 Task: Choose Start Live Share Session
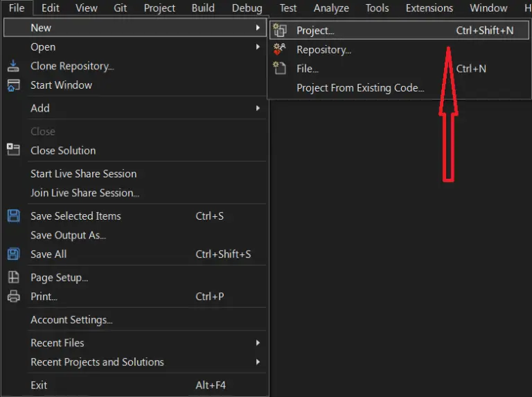[x=134, y=173]
